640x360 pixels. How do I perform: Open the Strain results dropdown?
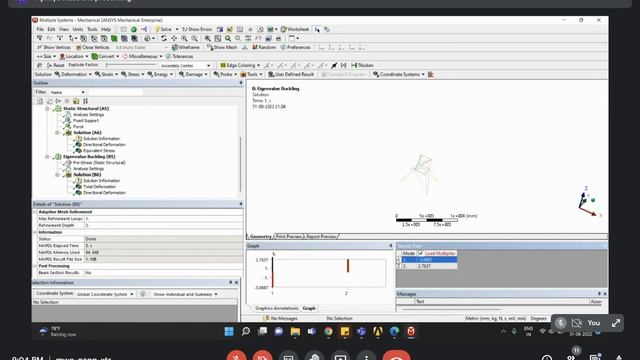pyautogui.click(x=106, y=74)
